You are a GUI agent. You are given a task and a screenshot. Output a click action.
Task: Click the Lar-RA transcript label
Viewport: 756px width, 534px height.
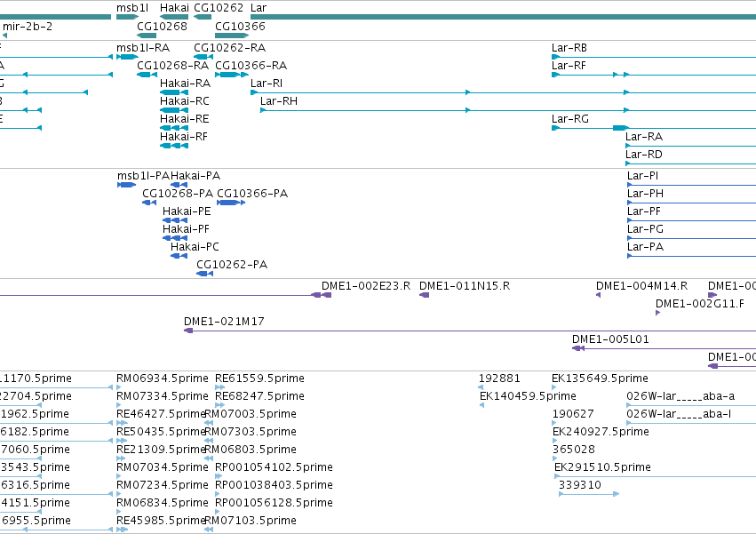(x=644, y=137)
